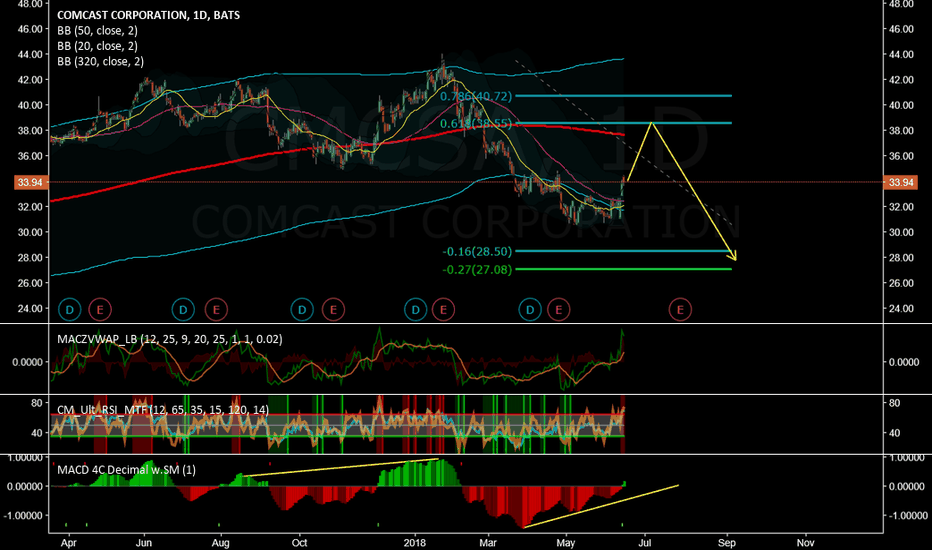Open the CM_Ult_RSI_MTF indicator legend
The height and width of the screenshot is (550, 932).
point(163,410)
